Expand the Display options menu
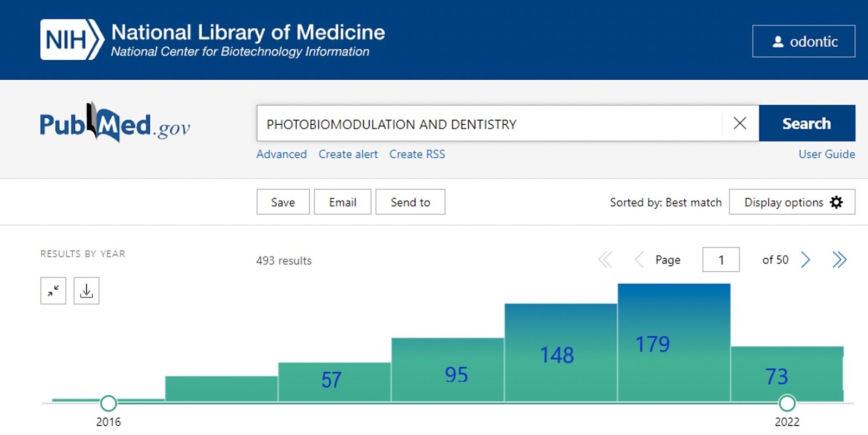Viewport: 868px width, 435px height. 792,202
